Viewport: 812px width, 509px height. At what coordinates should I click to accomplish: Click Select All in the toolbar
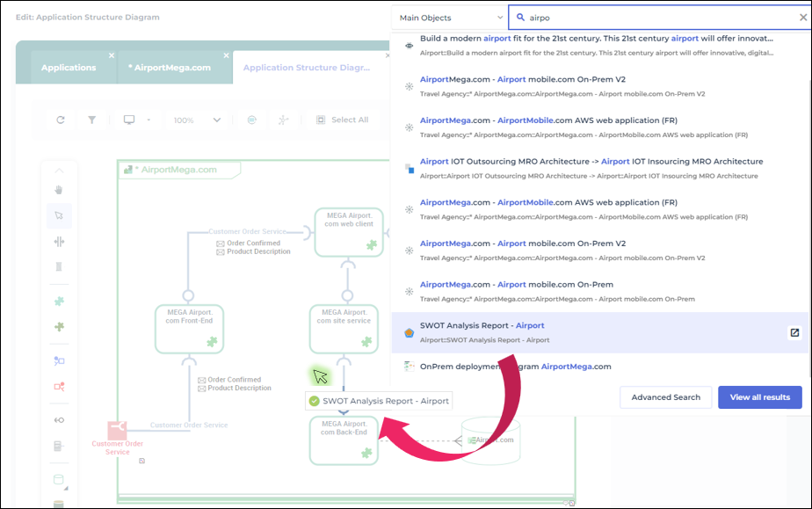click(x=342, y=120)
